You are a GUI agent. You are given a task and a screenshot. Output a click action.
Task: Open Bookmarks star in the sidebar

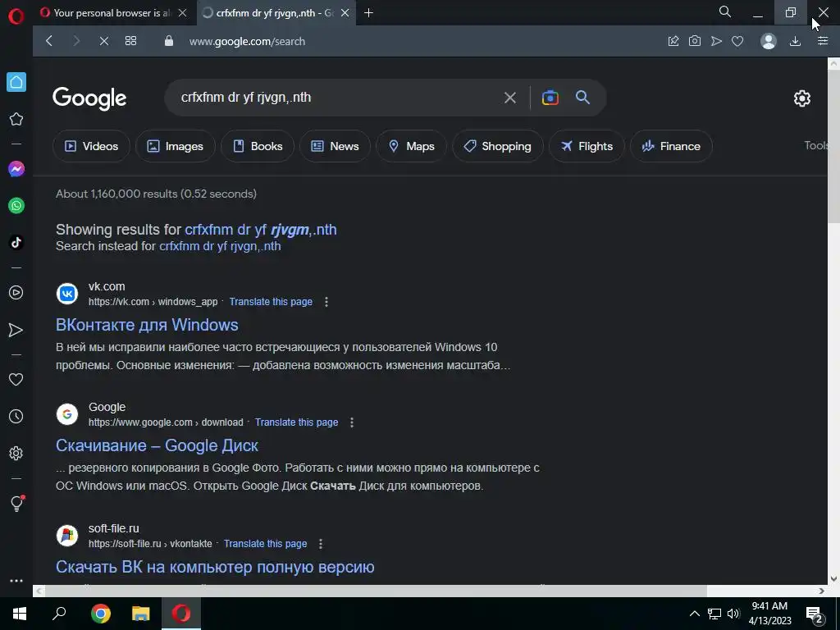coord(16,119)
